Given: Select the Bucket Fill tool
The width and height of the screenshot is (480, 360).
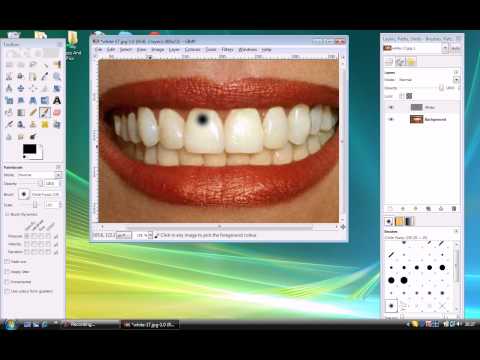Looking at the screenshot, I should 9,113.
